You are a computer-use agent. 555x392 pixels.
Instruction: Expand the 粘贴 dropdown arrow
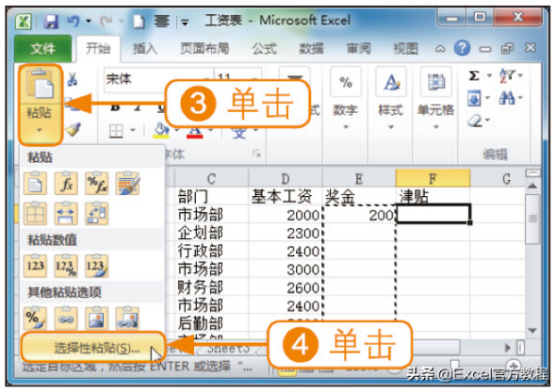click(x=40, y=130)
